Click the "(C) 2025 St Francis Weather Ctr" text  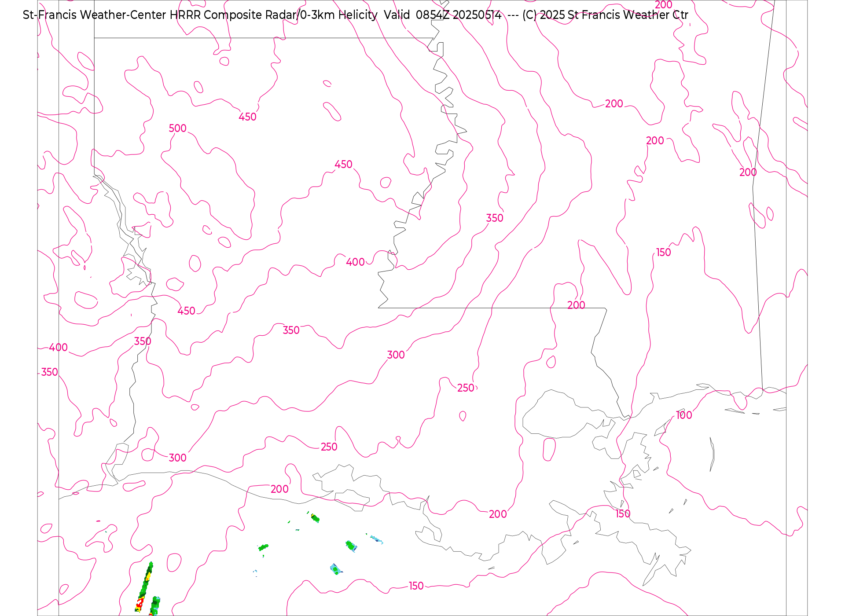click(605, 15)
